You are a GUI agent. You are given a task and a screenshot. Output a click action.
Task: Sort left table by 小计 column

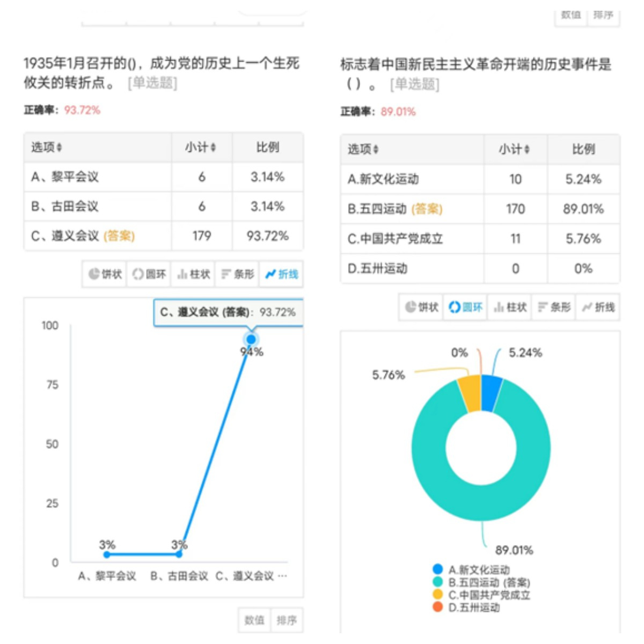coord(201,148)
